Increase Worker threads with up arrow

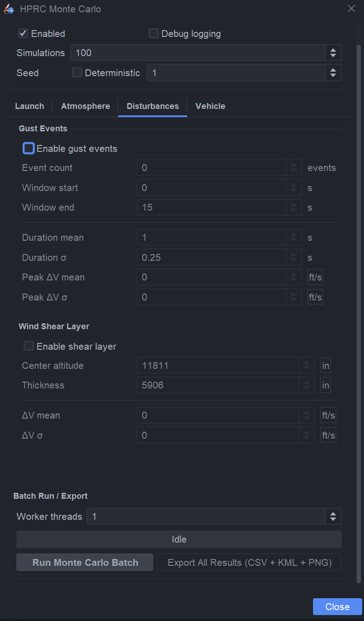333,513
